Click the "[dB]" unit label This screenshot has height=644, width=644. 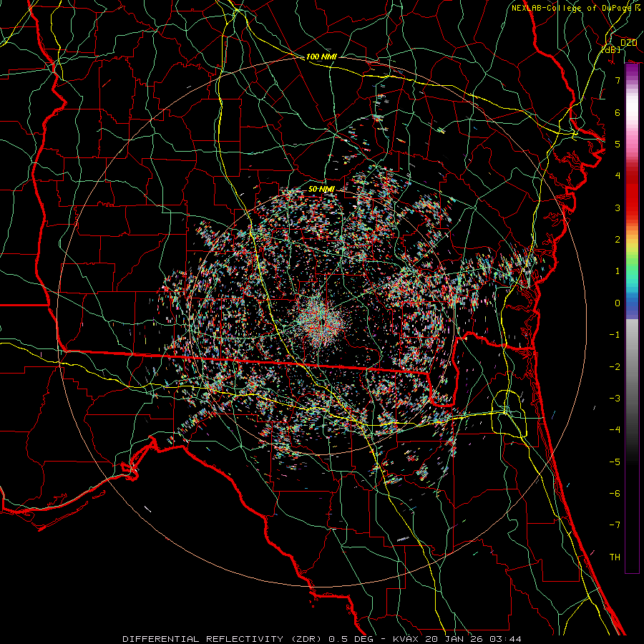click(611, 49)
